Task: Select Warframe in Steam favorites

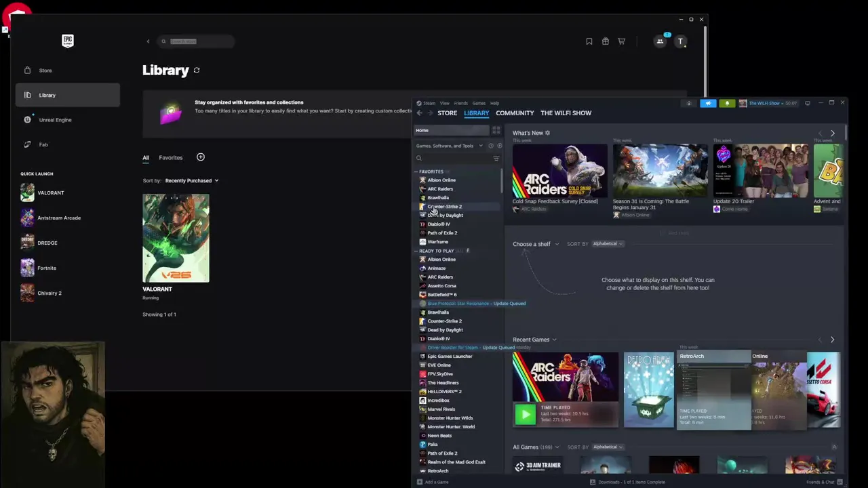Action: pos(437,242)
